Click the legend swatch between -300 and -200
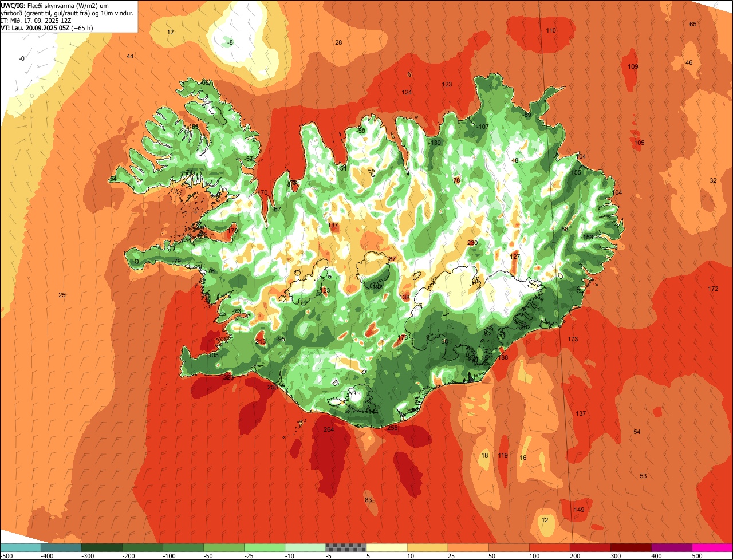Image resolution: width=733 pixels, height=560 pixels. tap(101, 547)
